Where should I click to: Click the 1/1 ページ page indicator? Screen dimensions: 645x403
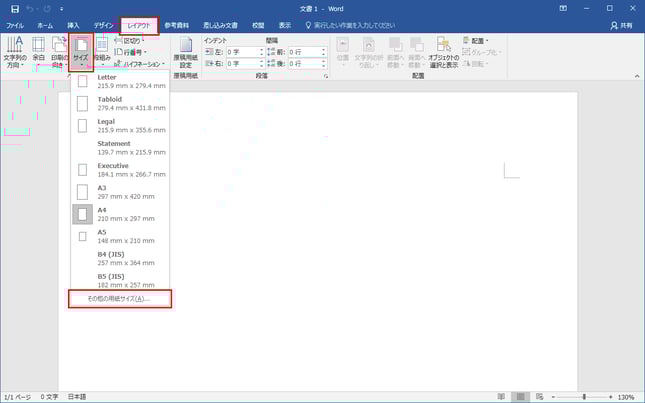pos(17,397)
